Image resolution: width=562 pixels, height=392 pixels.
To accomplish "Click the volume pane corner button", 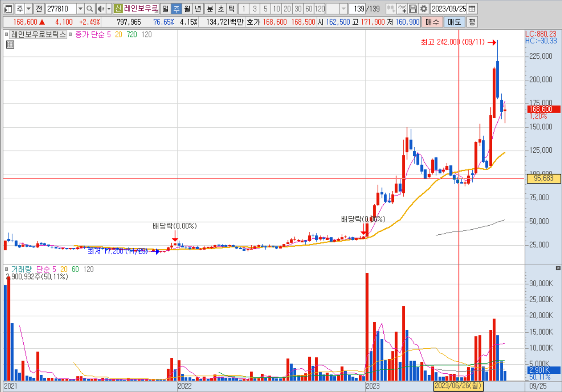I will pyautogui.click(x=558, y=268).
